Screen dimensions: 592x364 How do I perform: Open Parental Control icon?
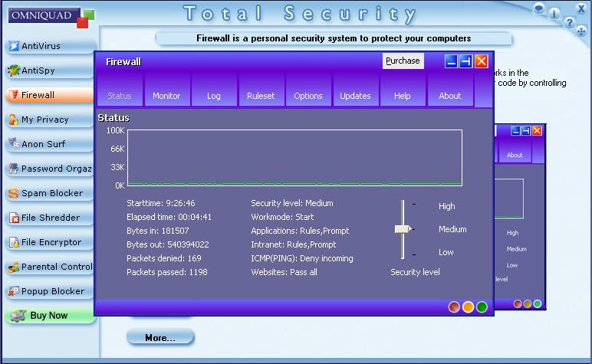[14, 267]
